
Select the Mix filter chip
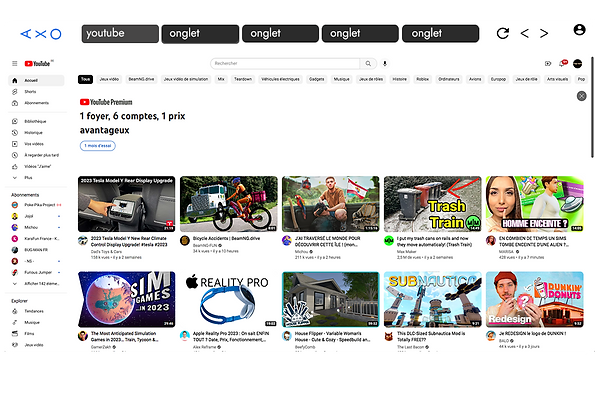[x=221, y=79]
